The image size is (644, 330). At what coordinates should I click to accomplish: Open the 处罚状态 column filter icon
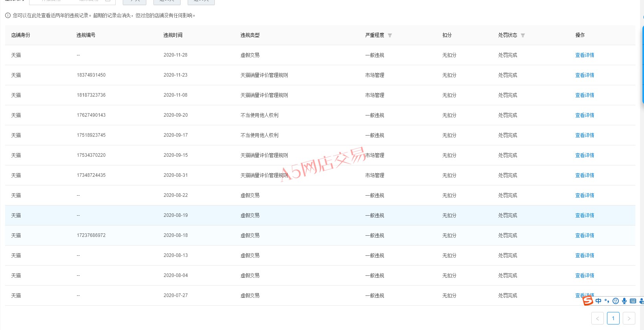pyautogui.click(x=523, y=35)
